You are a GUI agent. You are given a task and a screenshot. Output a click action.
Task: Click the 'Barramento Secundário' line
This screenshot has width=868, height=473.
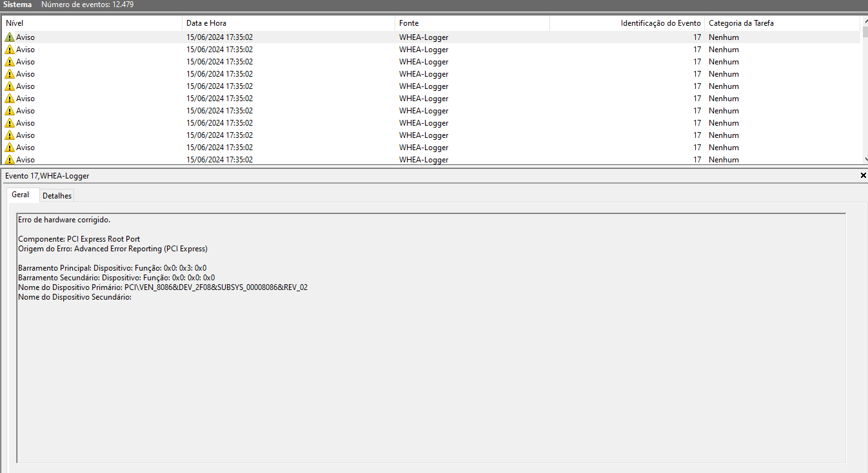coord(117,278)
